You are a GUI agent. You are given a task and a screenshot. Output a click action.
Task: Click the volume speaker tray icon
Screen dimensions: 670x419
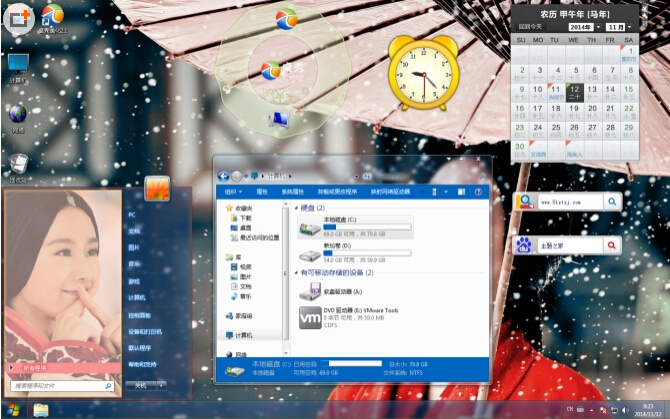pos(625,410)
